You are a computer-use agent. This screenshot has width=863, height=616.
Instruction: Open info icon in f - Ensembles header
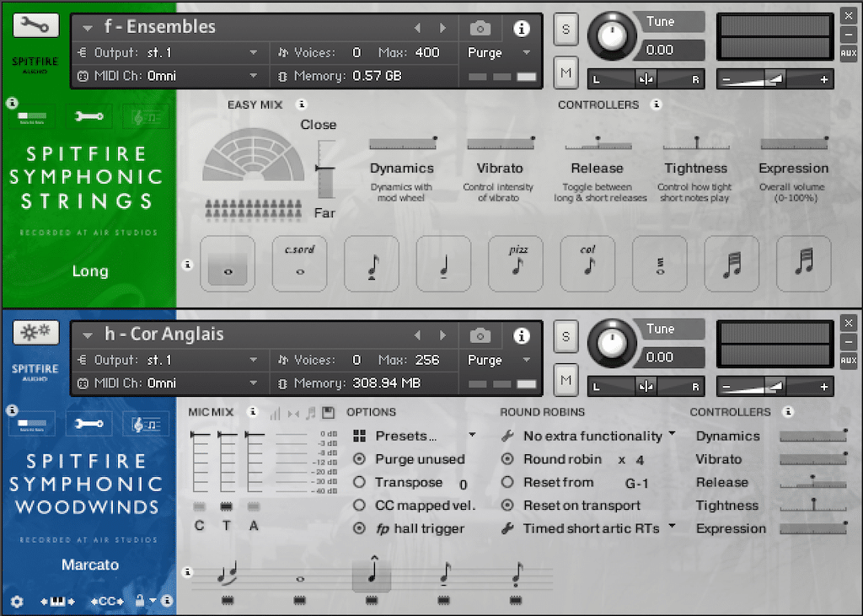[521, 28]
